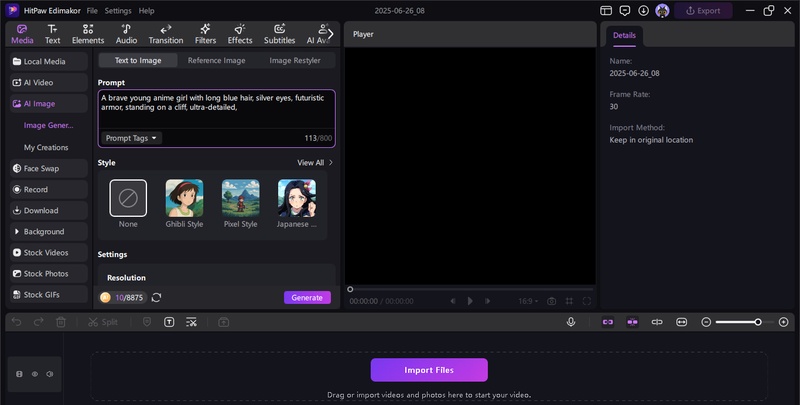Open the Elements tab

(x=88, y=34)
